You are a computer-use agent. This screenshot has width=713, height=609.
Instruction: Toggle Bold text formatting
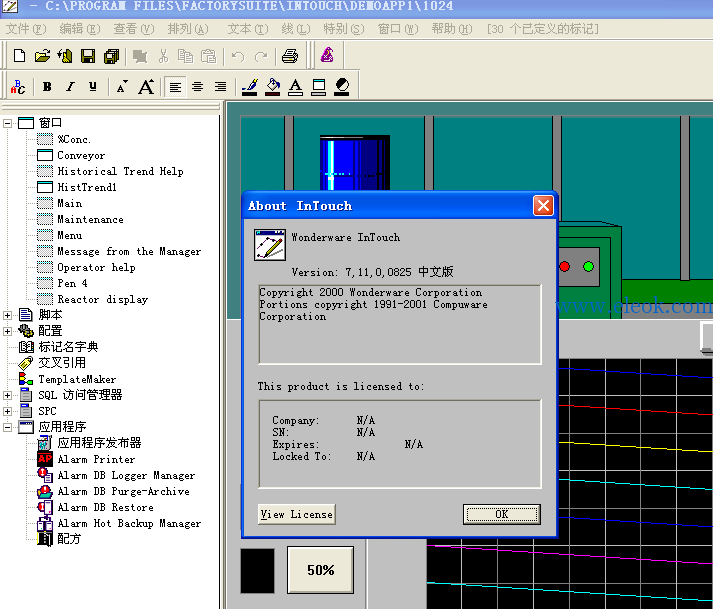(x=47, y=86)
